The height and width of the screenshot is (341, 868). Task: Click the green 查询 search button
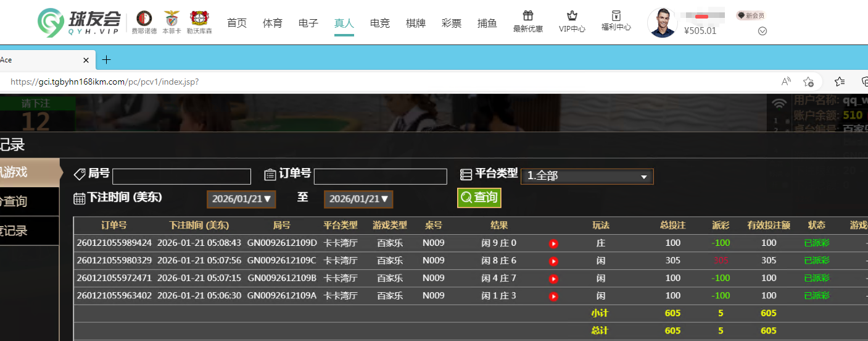click(479, 198)
